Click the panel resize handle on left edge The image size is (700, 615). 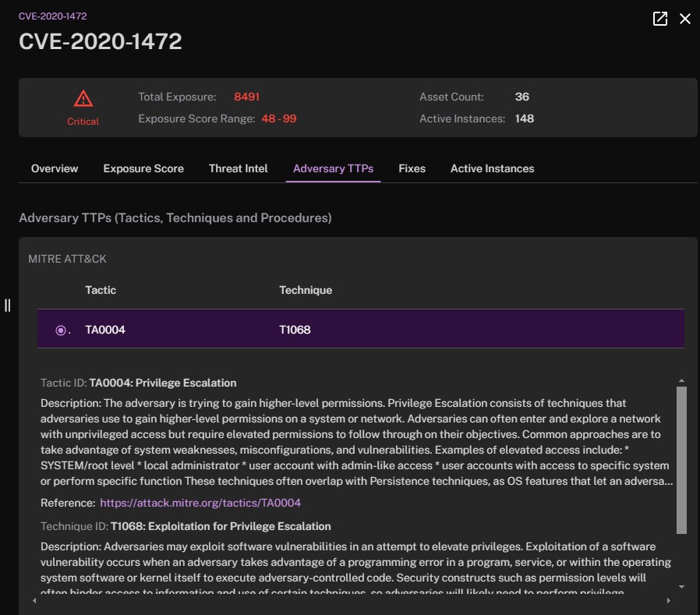[7, 306]
